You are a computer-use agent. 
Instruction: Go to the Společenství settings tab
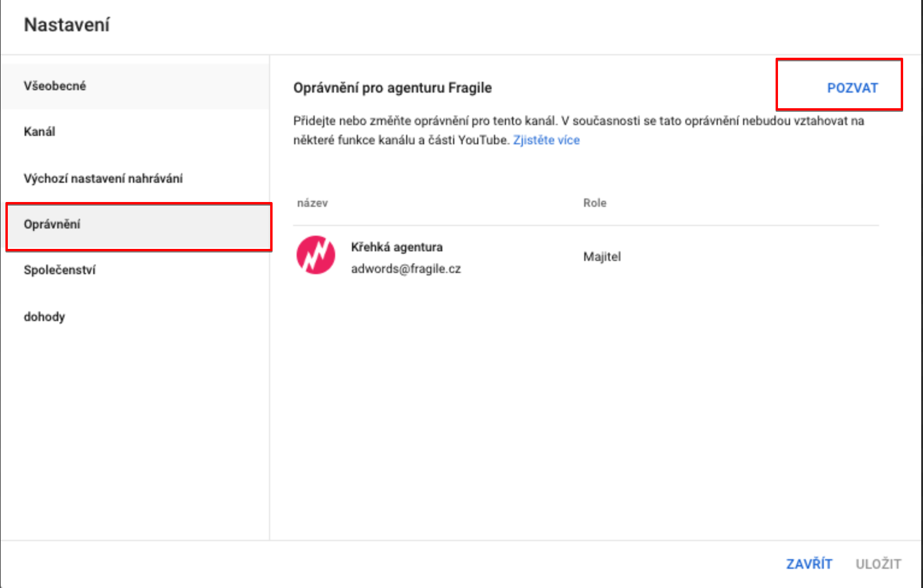[60, 270]
